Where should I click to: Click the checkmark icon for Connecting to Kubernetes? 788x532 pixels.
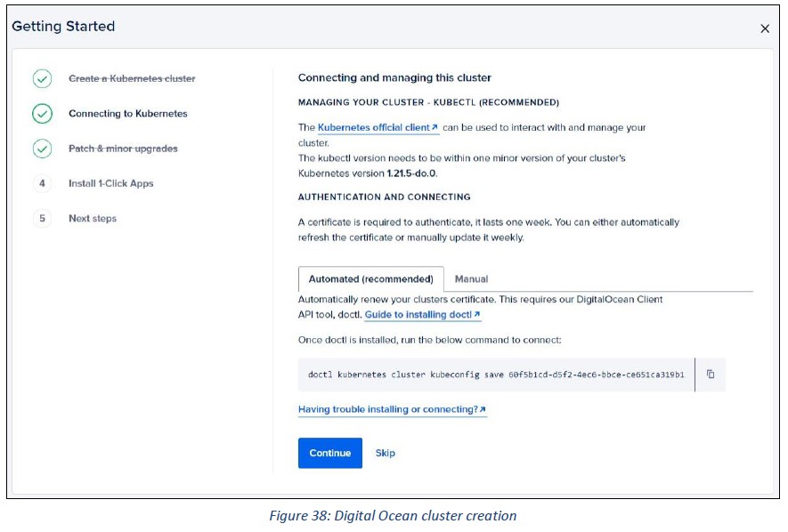point(42,114)
